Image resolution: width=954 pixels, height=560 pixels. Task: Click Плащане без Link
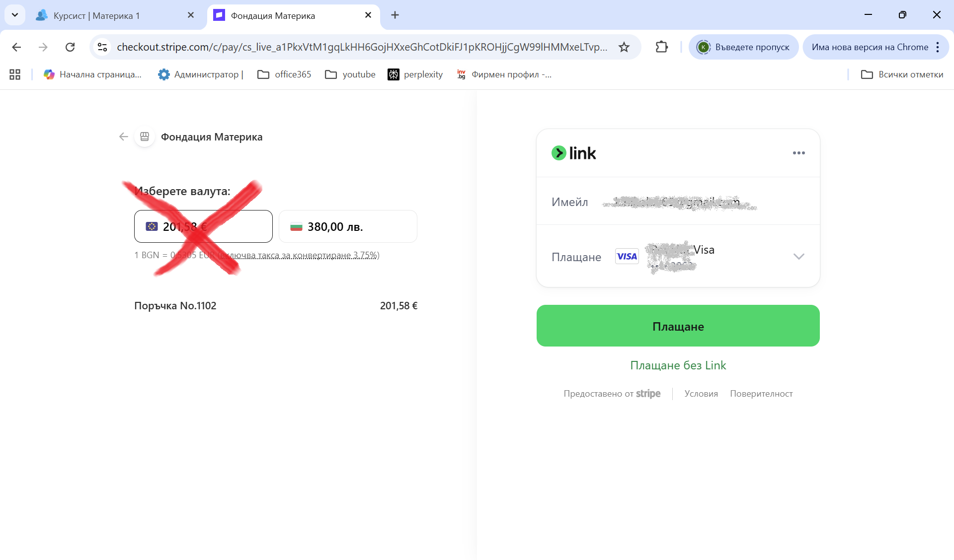point(678,365)
